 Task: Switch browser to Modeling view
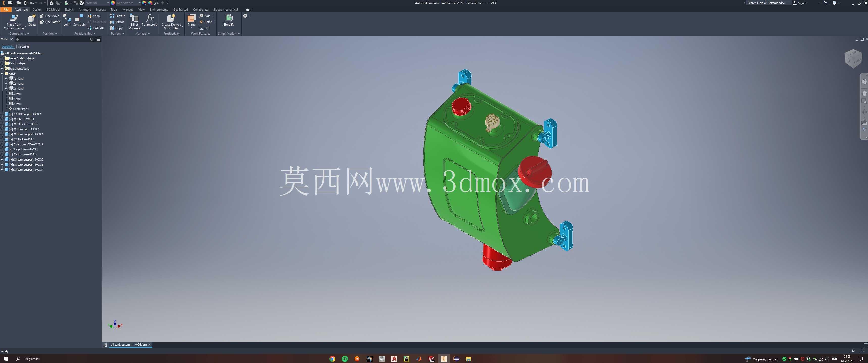coord(23,47)
